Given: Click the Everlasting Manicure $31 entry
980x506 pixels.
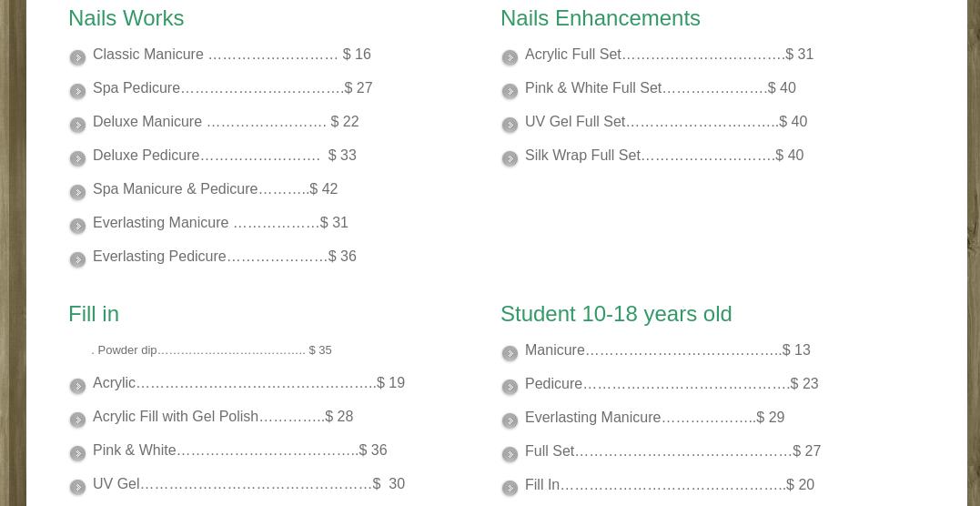Looking at the screenshot, I should click(220, 223).
